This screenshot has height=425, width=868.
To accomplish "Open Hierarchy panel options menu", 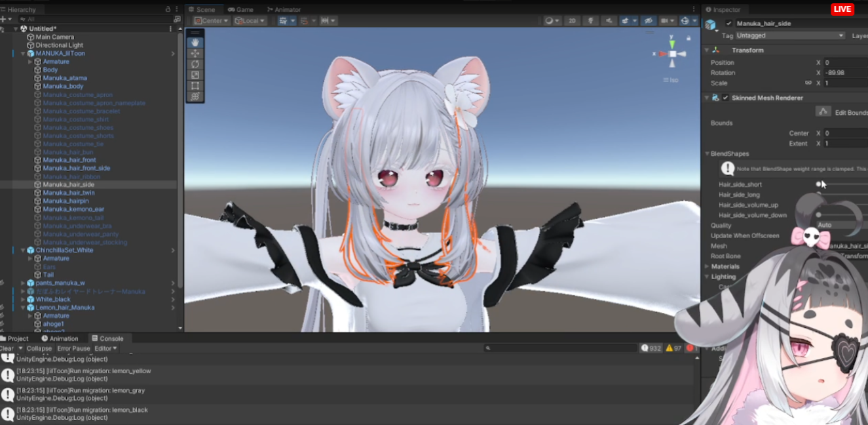I will pos(177,10).
